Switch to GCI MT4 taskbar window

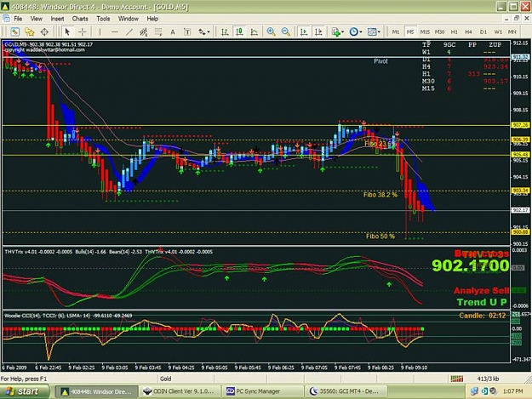click(345, 391)
